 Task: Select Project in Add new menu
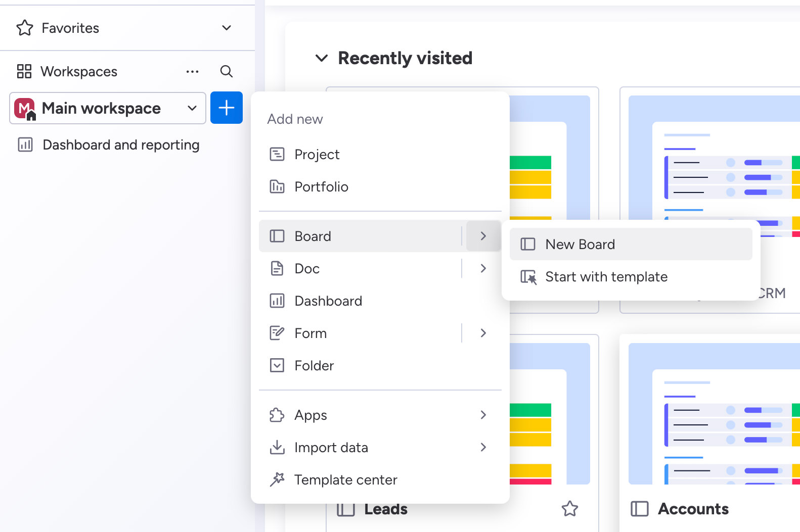click(x=380, y=154)
